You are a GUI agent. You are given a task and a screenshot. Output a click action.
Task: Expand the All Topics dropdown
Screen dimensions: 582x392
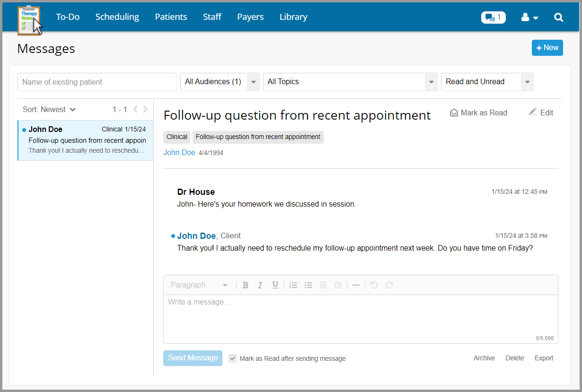click(x=350, y=82)
